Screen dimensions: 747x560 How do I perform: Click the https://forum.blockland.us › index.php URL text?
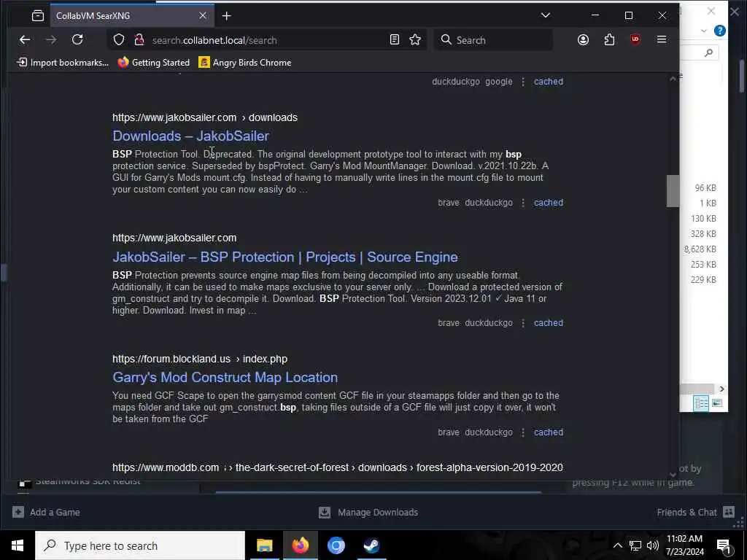200,359
